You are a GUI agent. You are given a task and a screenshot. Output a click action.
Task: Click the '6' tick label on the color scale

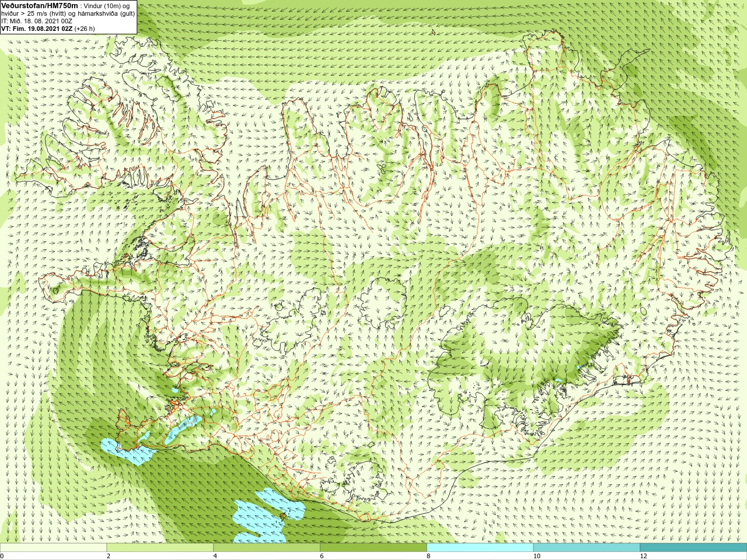322,556
